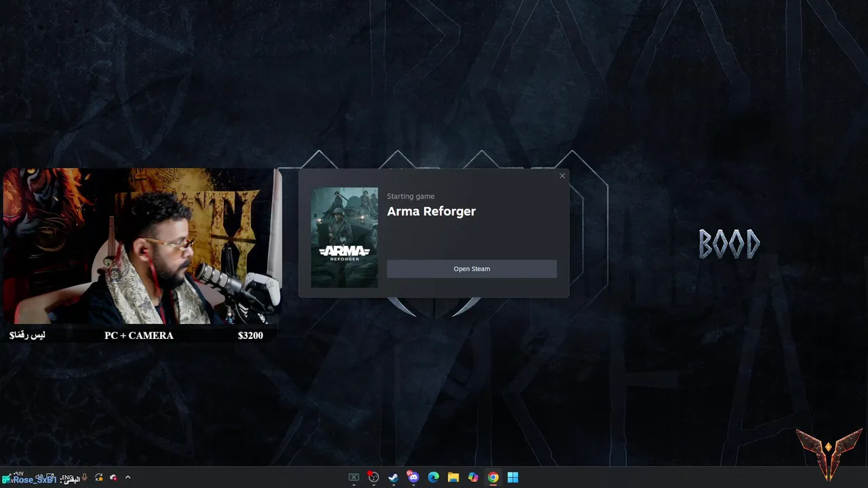Click the red-badged cloud tray icon
The width and height of the screenshot is (868, 488).
pos(113,477)
